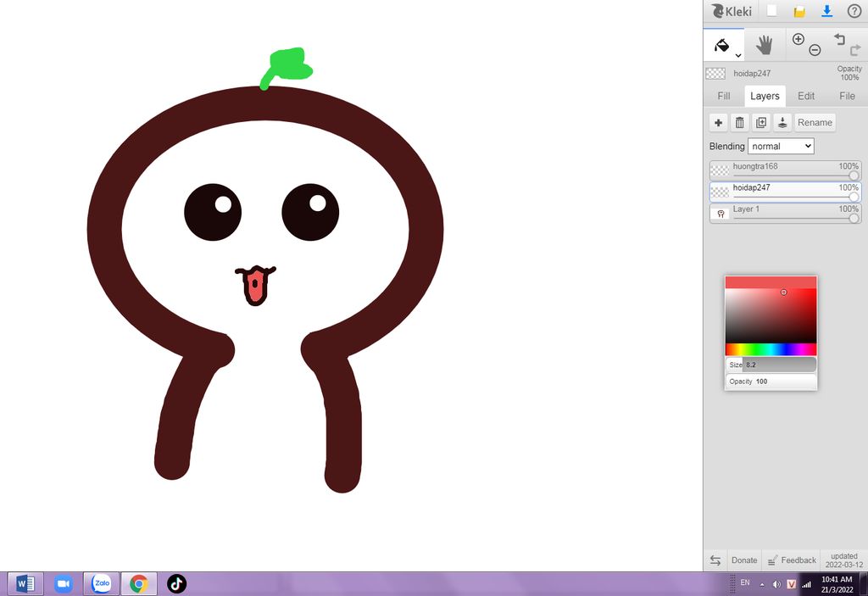Click the huongtra168 layer thumbnail
The width and height of the screenshot is (868, 596).
721,170
